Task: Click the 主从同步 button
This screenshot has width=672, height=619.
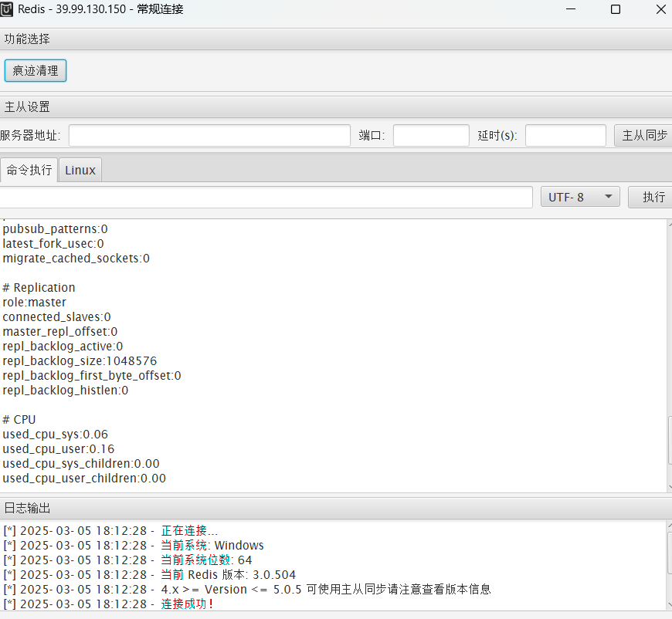Action: pos(644,135)
